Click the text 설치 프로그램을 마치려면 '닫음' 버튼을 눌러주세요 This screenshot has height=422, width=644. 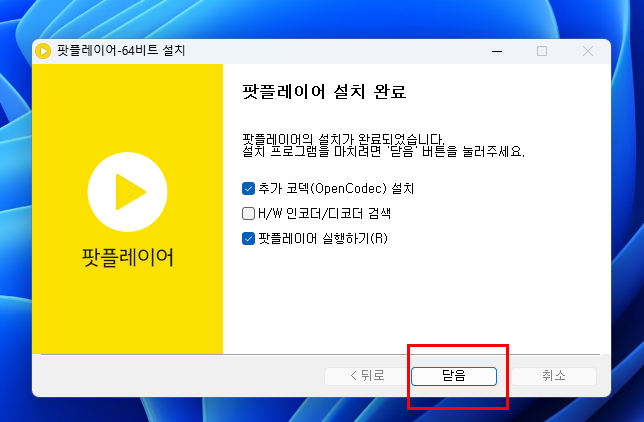click(x=383, y=152)
